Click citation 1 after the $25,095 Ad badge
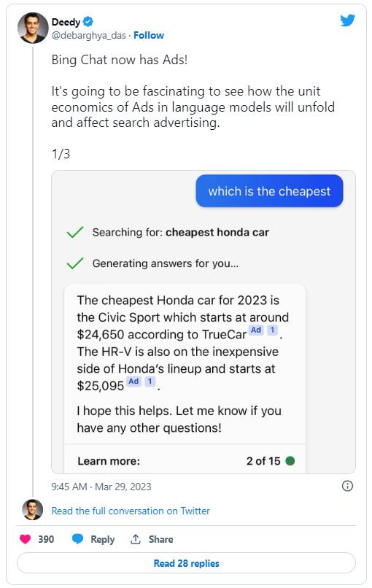 tap(150, 382)
